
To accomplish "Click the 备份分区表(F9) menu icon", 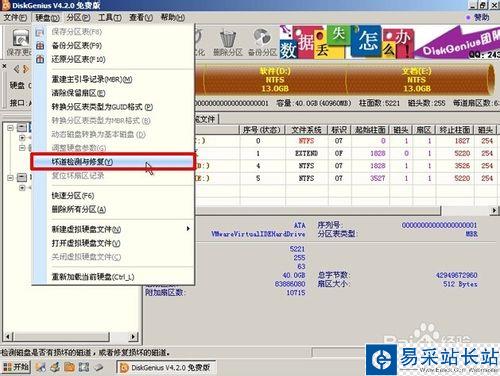I will tap(40, 45).
